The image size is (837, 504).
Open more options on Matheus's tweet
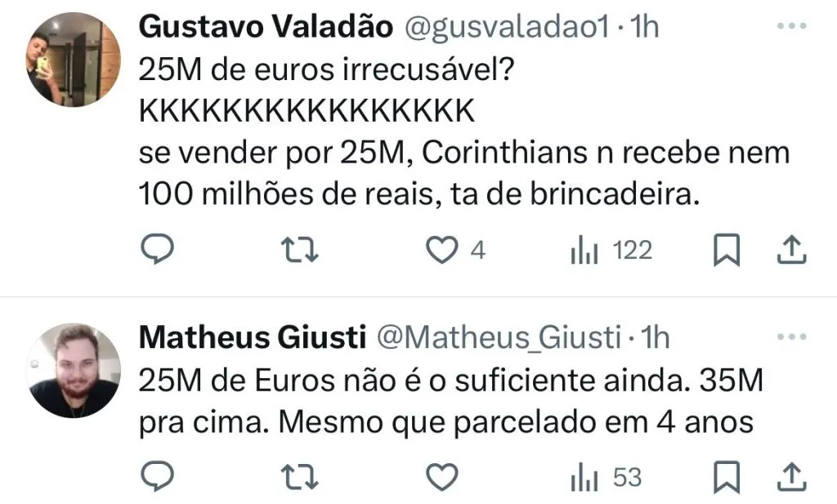point(790,336)
